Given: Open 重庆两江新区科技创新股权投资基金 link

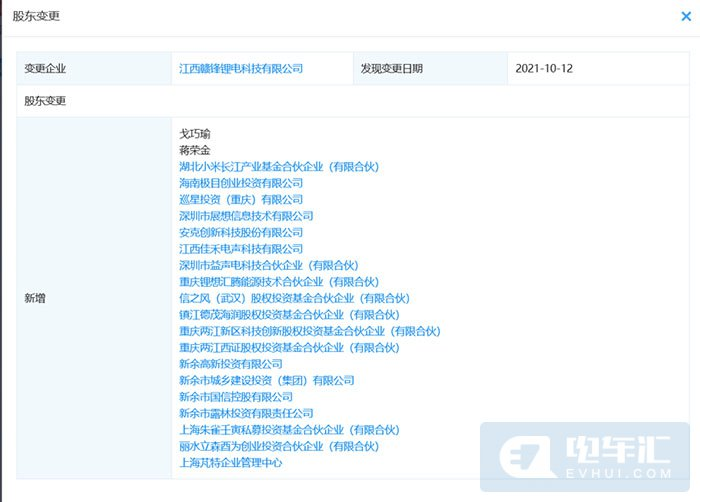Looking at the screenshot, I should pos(309,331).
